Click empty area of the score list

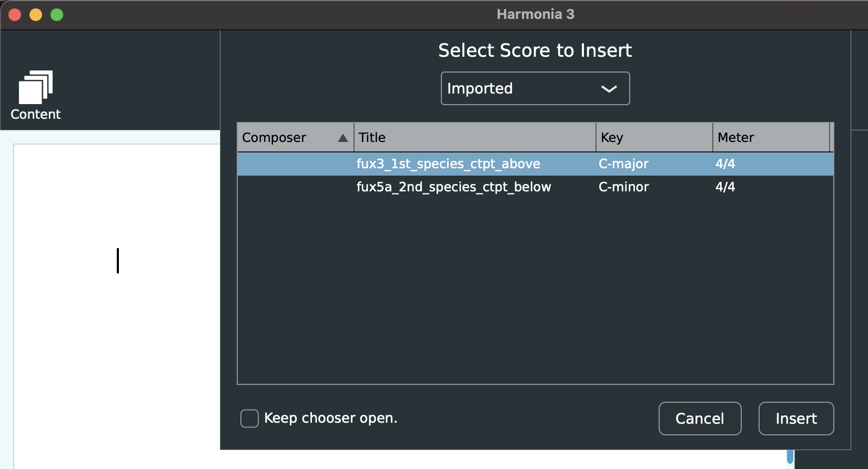(x=534, y=289)
